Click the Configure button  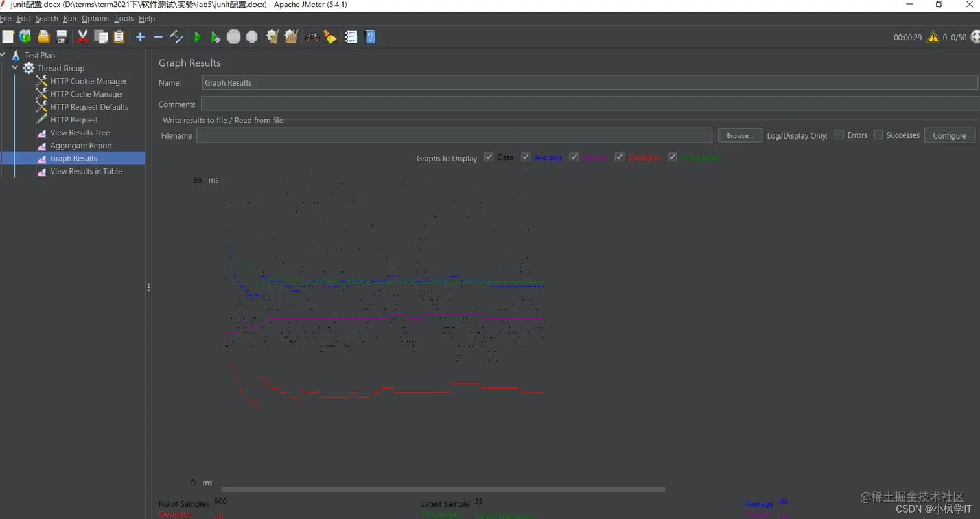click(950, 135)
